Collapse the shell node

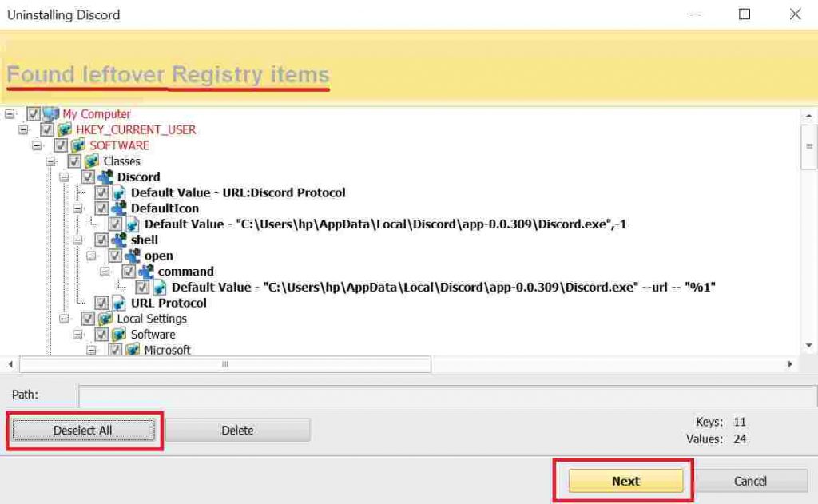pyautogui.click(x=77, y=240)
